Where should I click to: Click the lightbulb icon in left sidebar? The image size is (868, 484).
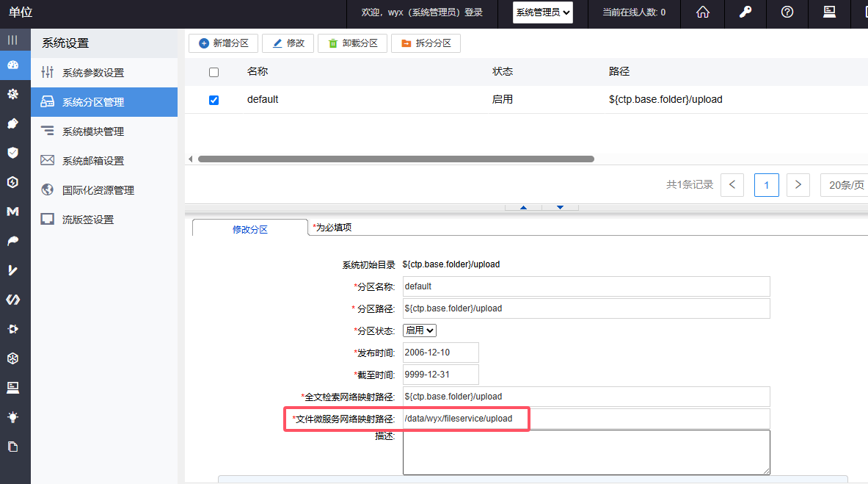pyautogui.click(x=12, y=417)
